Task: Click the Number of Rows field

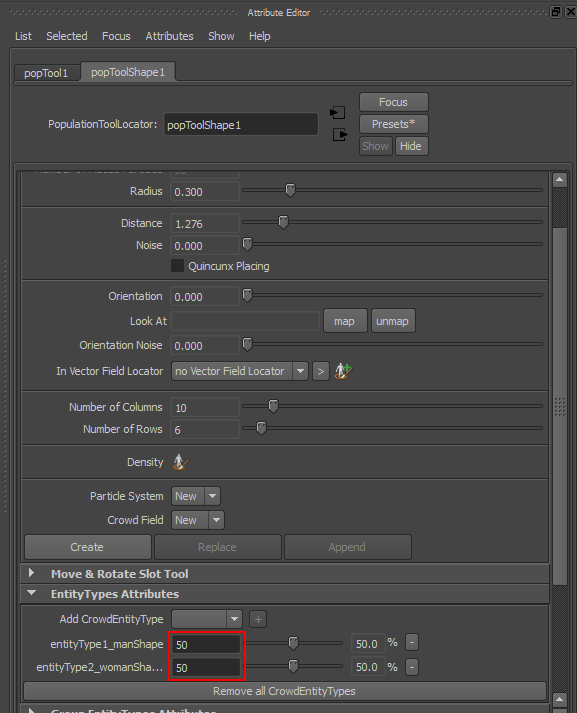Action: (205, 429)
